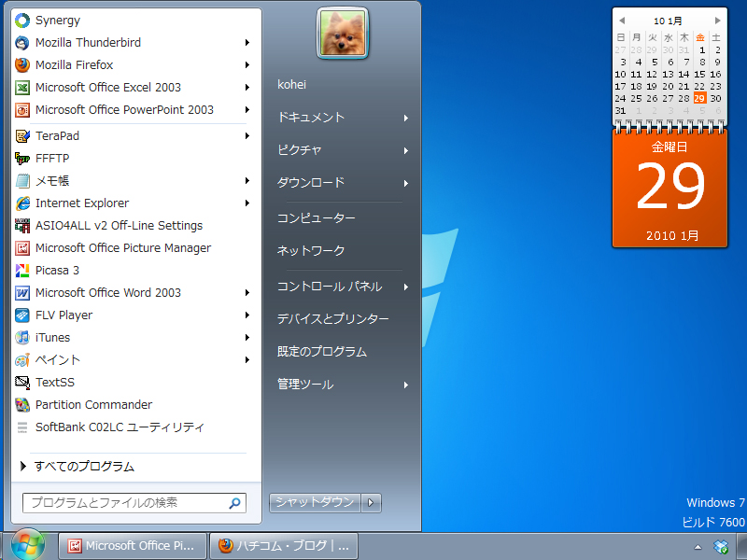This screenshot has height=560, width=747.
Task: Open shutdown options arrow button
Action: [371, 503]
